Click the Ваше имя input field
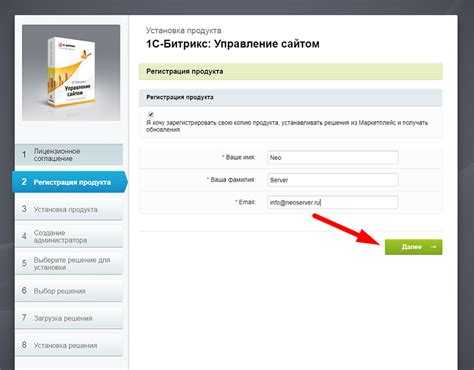This screenshot has width=474, height=370. coord(332,158)
